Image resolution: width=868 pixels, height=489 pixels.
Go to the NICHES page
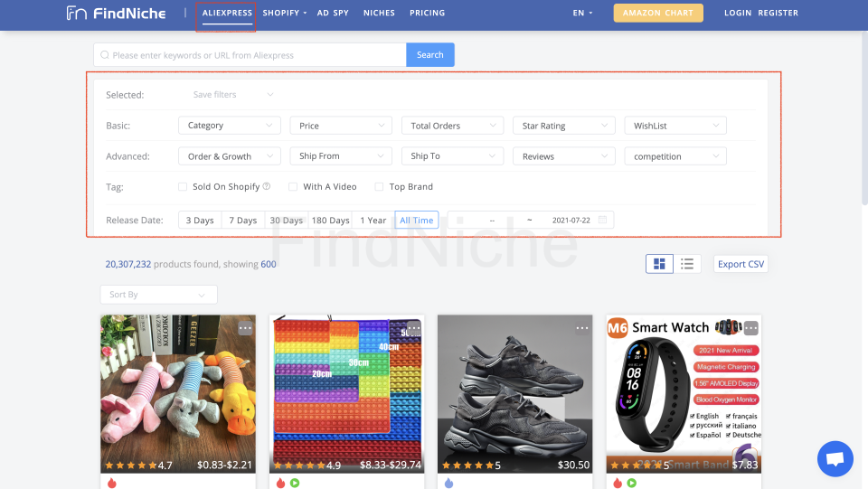(379, 13)
